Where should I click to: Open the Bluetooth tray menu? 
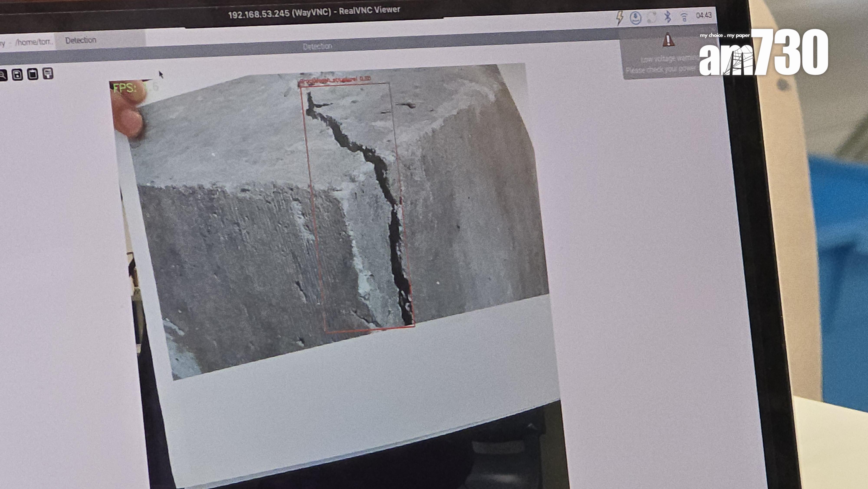[x=667, y=17]
